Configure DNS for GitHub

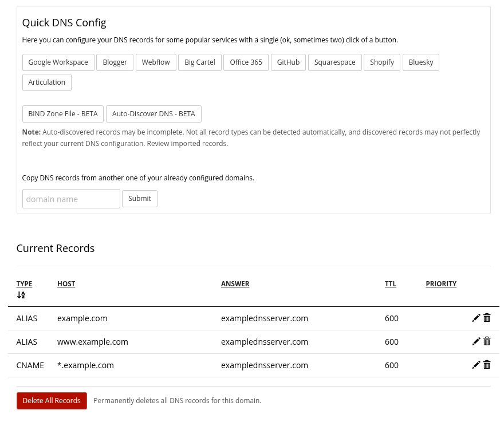pyautogui.click(x=288, y=62)
